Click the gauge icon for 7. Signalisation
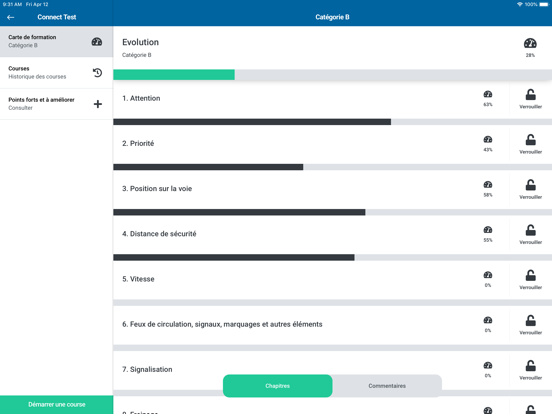Viewport: 552px width, 414px height. (488, 365)
